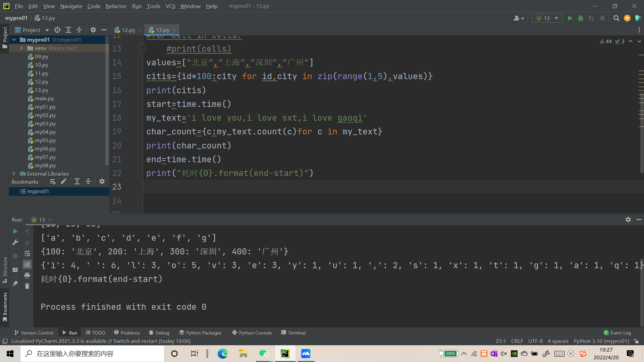Switch to the 12.py editor tab
The image size is (644, 362).
point(125,30)
